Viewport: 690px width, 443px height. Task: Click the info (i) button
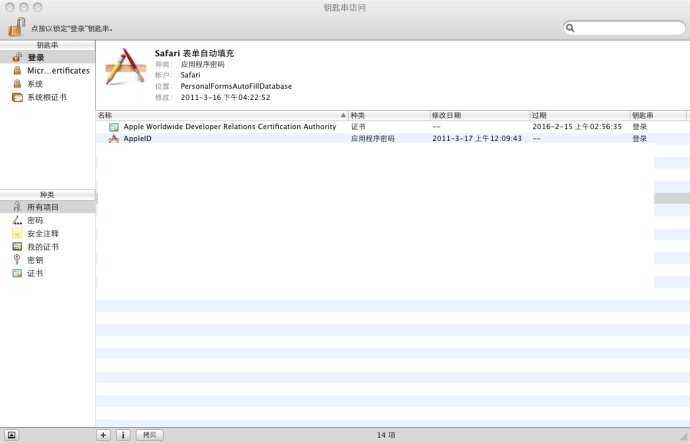[123, 435]
